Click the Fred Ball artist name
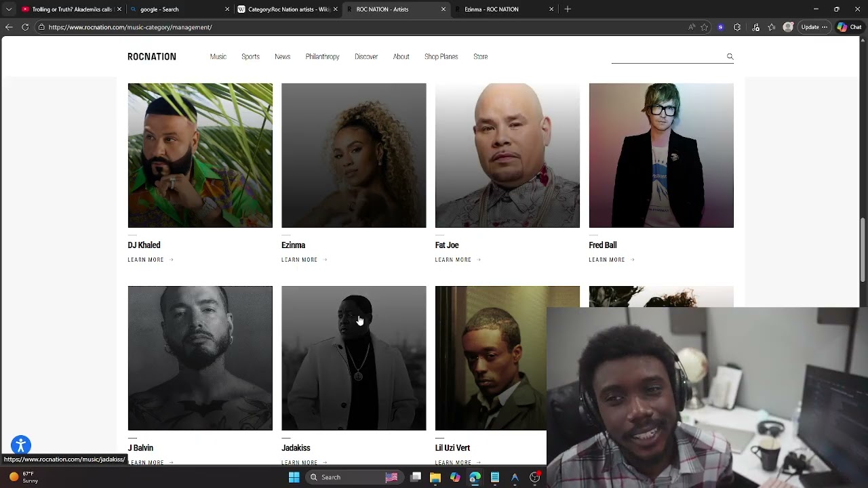 603,245
